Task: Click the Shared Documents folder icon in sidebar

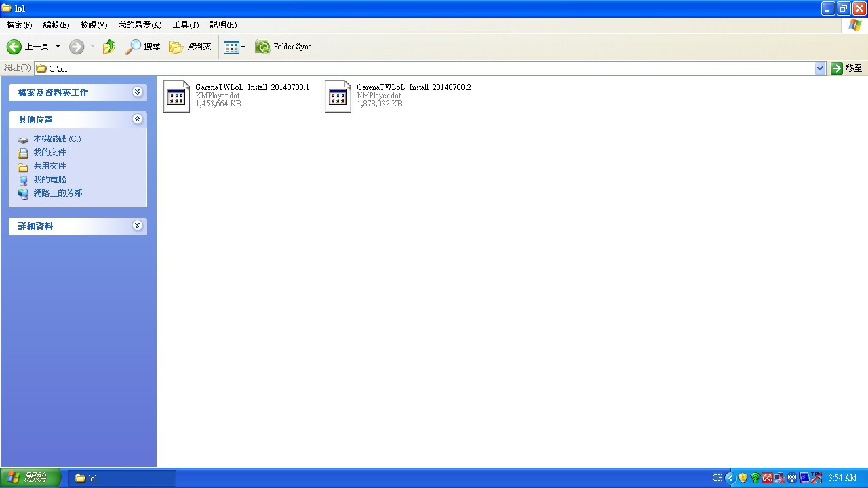Action: point(23,167)
